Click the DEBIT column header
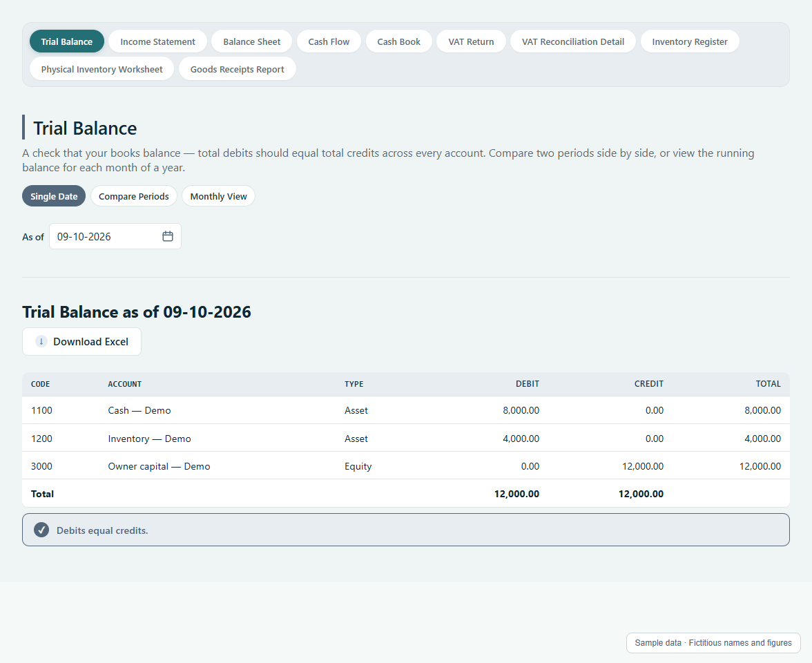 [528, 384]
